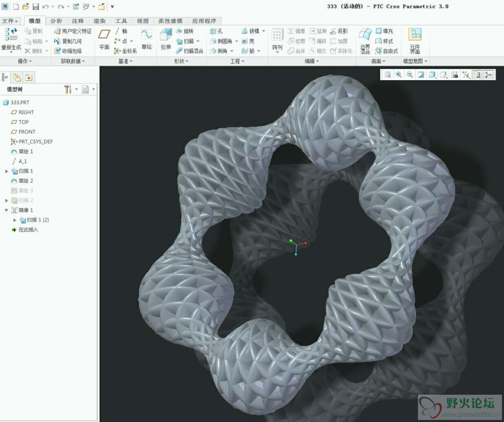504x422 pixels.
Task: Select the 平面 (Plane) datum tool
Action: click(104, 40)
